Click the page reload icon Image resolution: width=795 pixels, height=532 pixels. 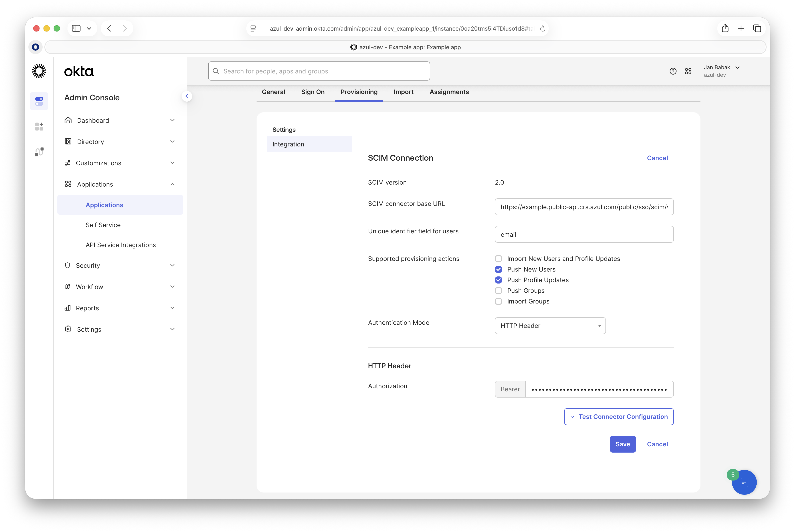point(542,29)
